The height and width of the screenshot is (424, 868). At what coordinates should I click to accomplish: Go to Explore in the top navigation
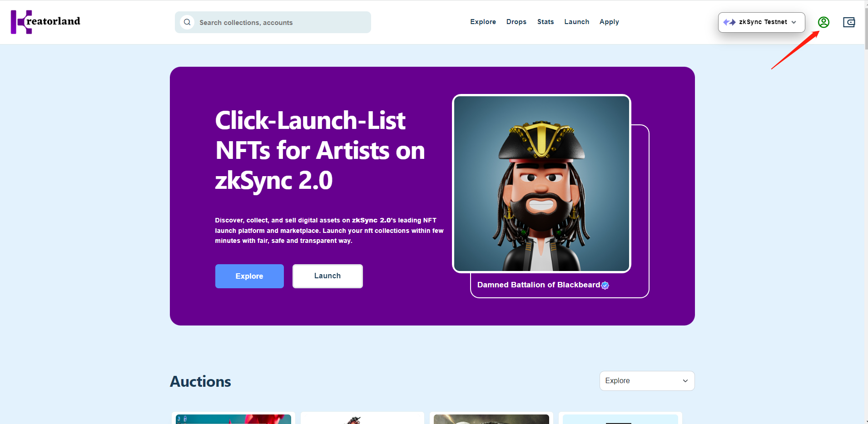click(x=483, y=22)
